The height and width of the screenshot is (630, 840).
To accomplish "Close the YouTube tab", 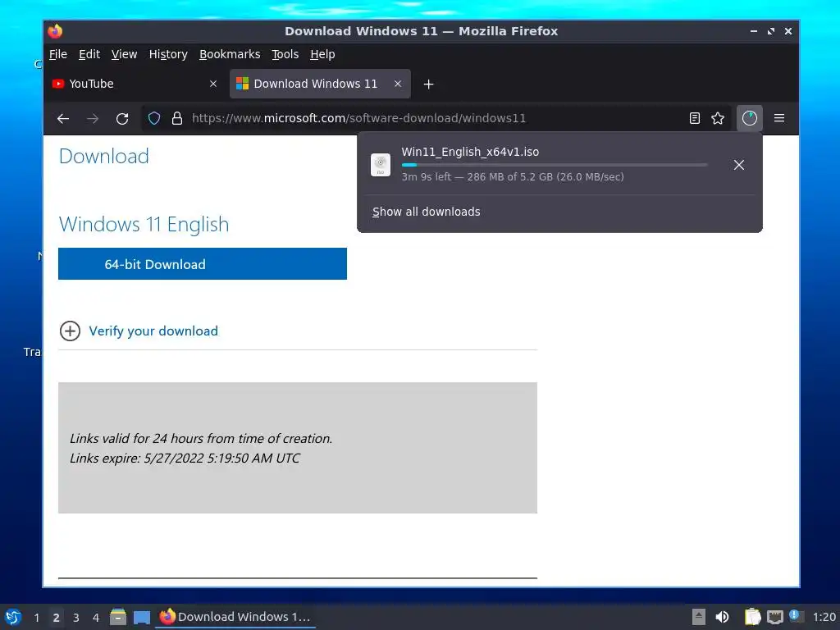I will [x=213, y=84].
